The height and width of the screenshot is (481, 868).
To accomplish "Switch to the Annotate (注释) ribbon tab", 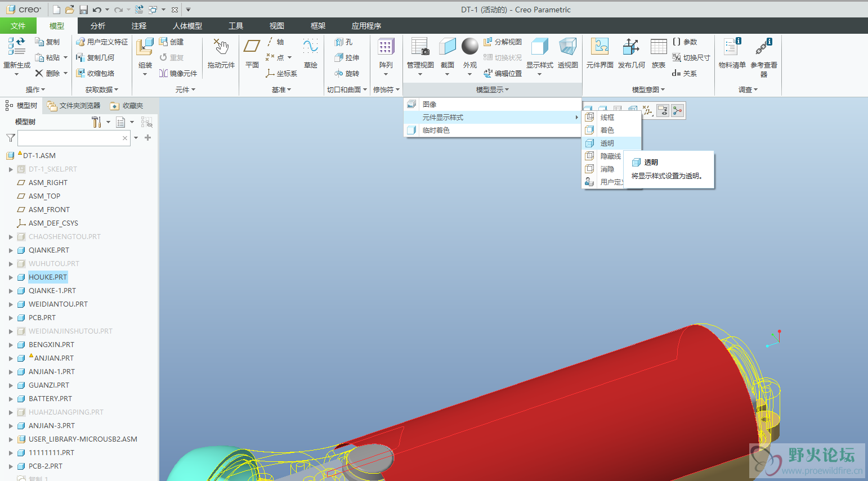I will [139, 26].
